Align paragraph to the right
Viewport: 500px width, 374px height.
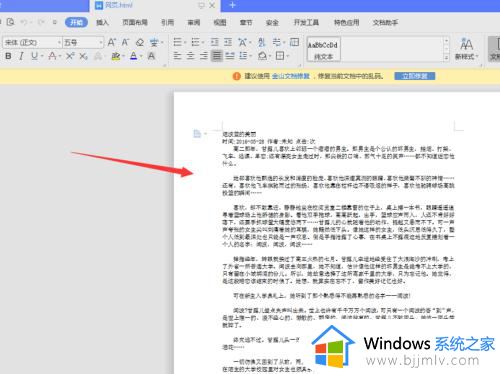pos(204,56)
